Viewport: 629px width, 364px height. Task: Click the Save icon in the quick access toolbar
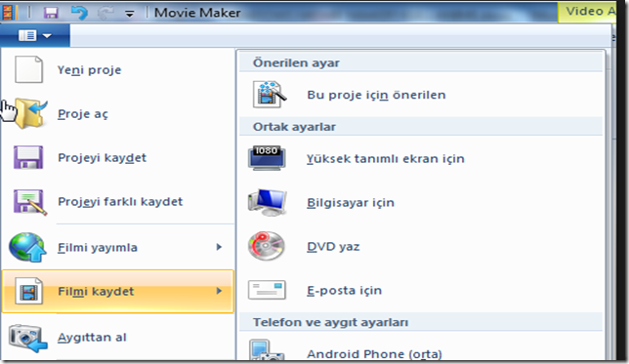pyautogui.click(x=51, y=13)
